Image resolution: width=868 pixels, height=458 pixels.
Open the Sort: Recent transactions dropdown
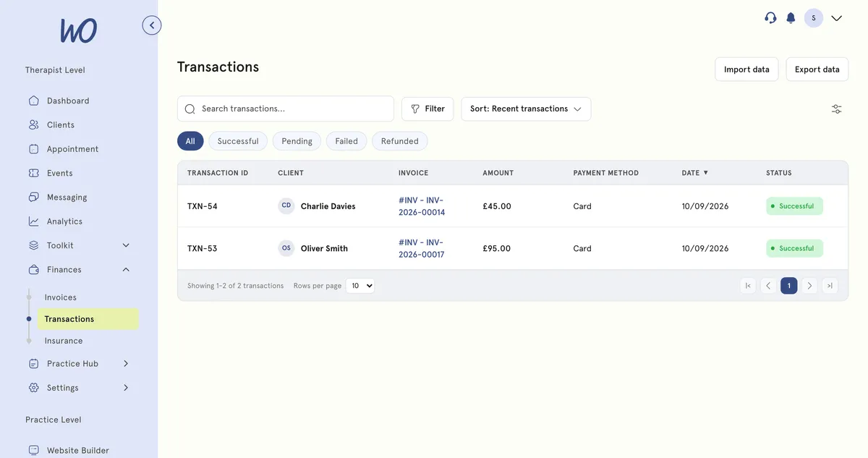tap(526, 109)
